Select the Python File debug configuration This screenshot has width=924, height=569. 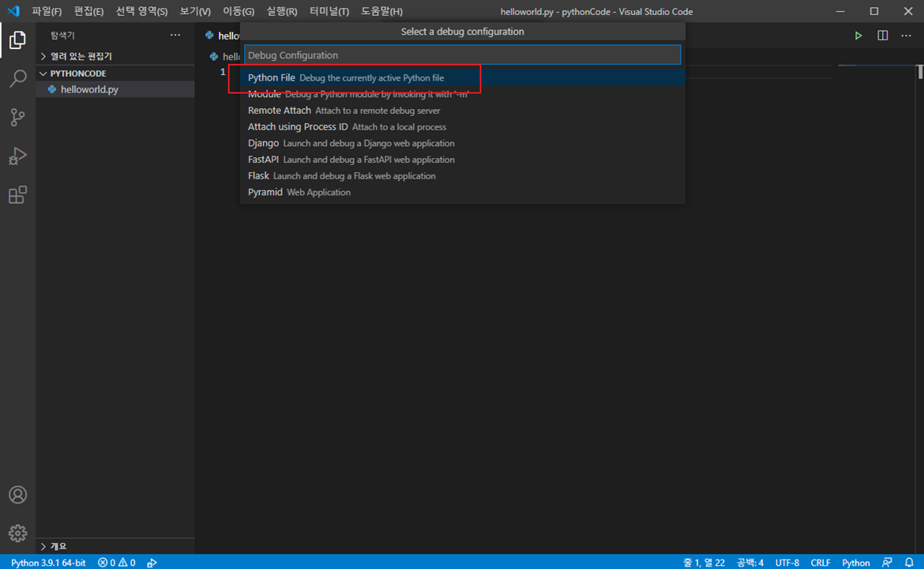[x=462, y=77]
